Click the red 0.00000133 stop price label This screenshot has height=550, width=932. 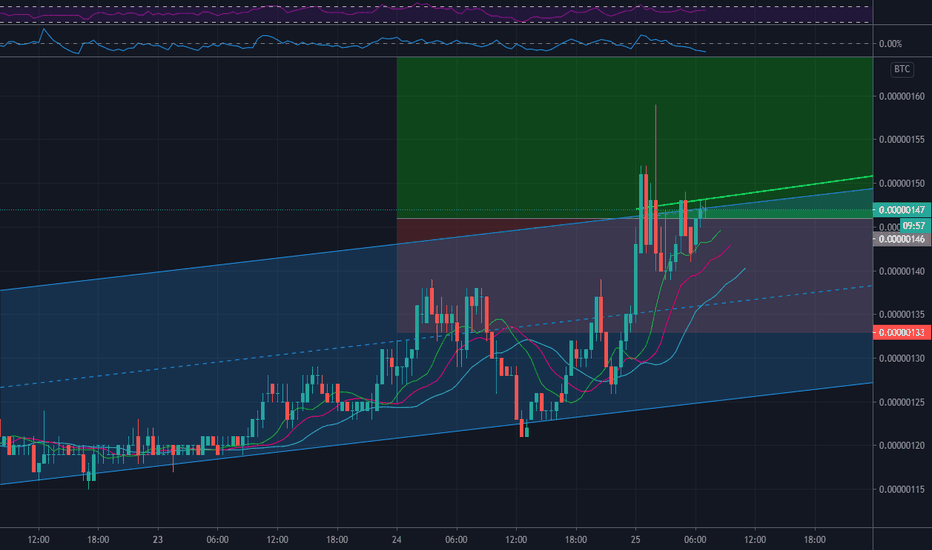[x=902, y=332]
